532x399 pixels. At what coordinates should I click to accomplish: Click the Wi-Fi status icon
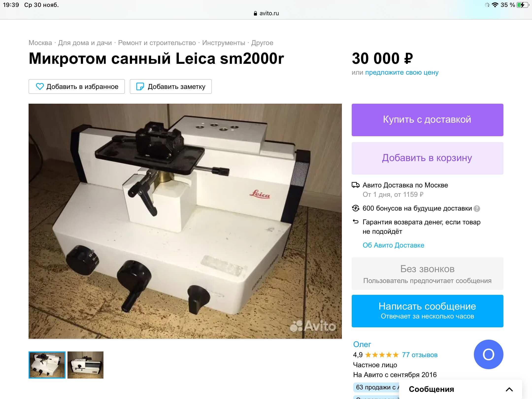[495, 5]
